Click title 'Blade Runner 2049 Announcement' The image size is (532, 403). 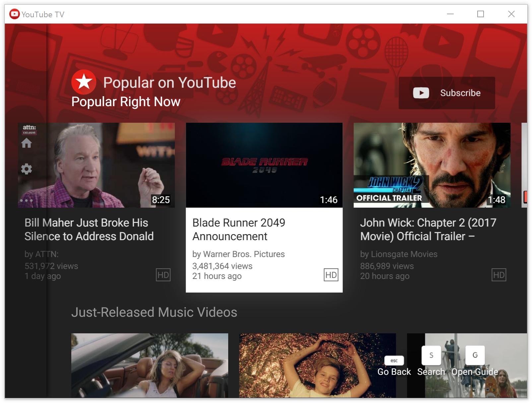[239, 230]
